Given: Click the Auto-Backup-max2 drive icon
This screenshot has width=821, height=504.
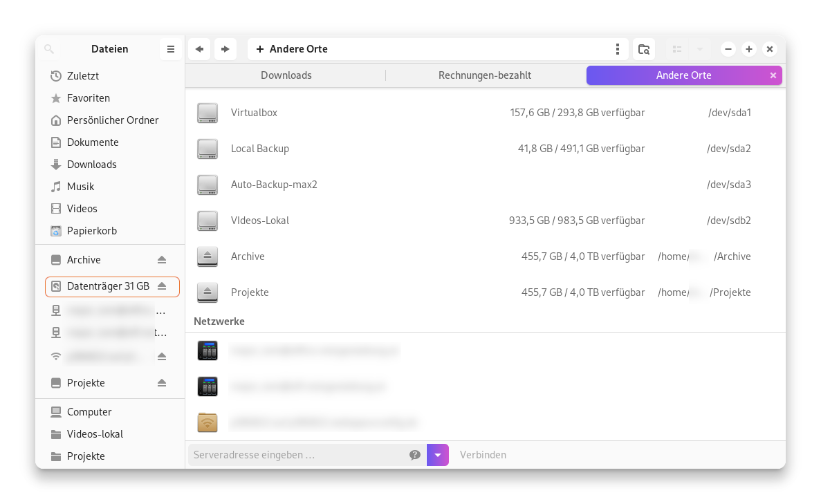Looking at the screenshot, I should coord(207,185).
